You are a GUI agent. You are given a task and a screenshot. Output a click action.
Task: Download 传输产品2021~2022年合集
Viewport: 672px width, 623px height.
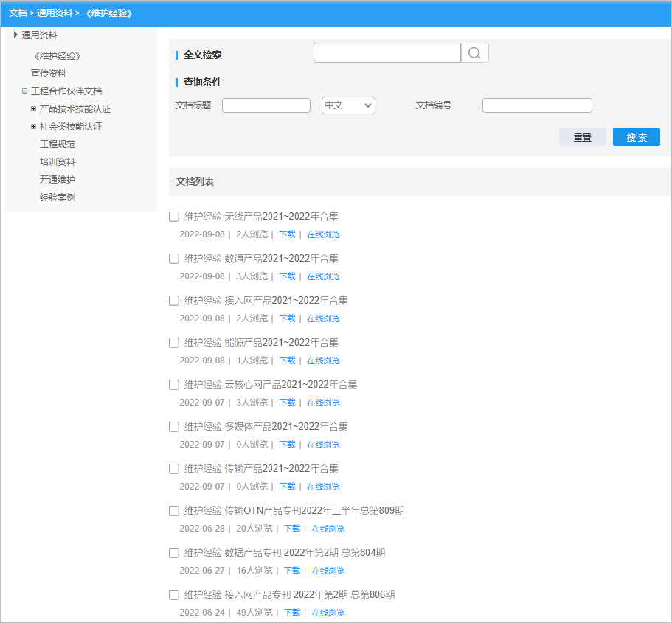pyautogui.click(x=288, y=487)
